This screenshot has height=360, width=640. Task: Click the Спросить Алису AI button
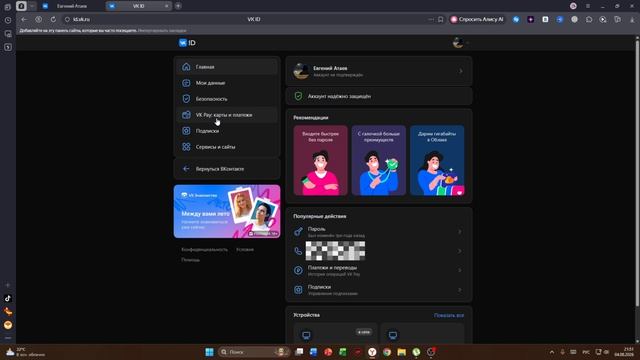pyautogui.click(x=477, y=19)
